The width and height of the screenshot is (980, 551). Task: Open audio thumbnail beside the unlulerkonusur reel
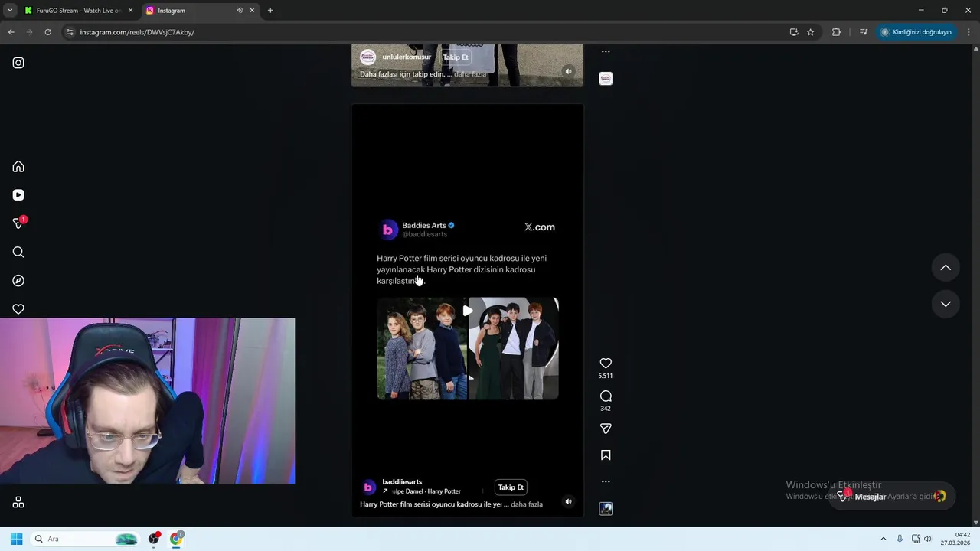[x=606, y=79]
